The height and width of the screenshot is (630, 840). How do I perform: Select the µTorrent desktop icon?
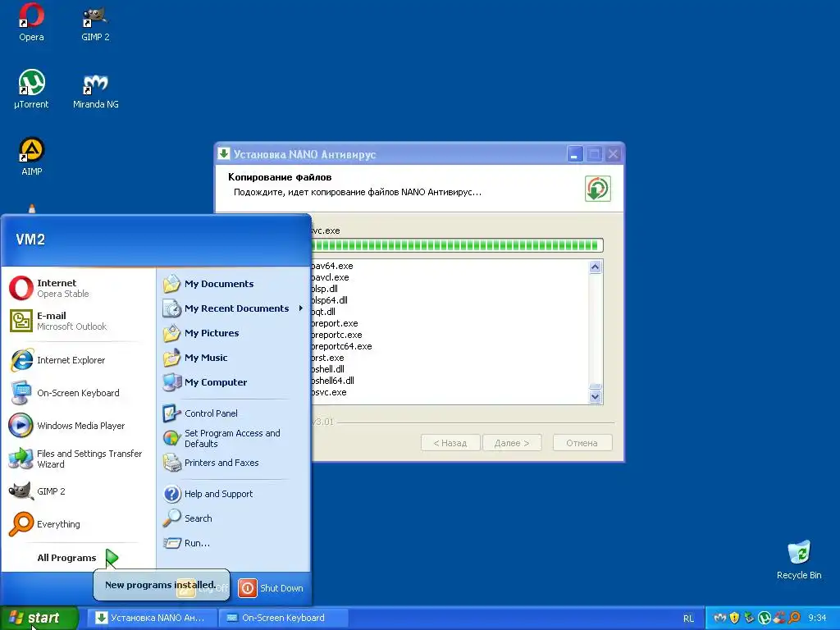(x=31, y=89)
